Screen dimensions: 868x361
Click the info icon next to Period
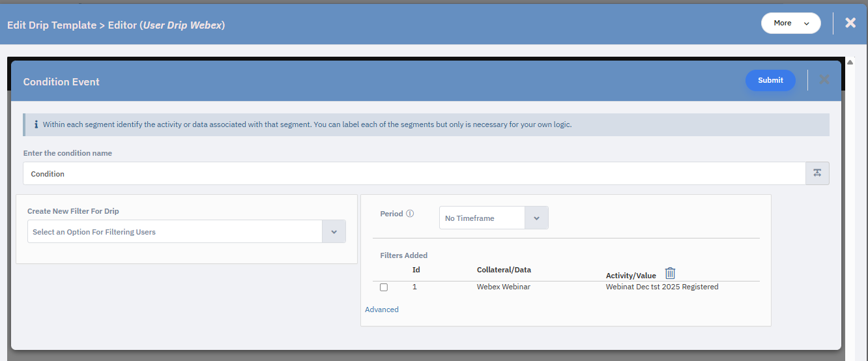[x=410, y=214]
